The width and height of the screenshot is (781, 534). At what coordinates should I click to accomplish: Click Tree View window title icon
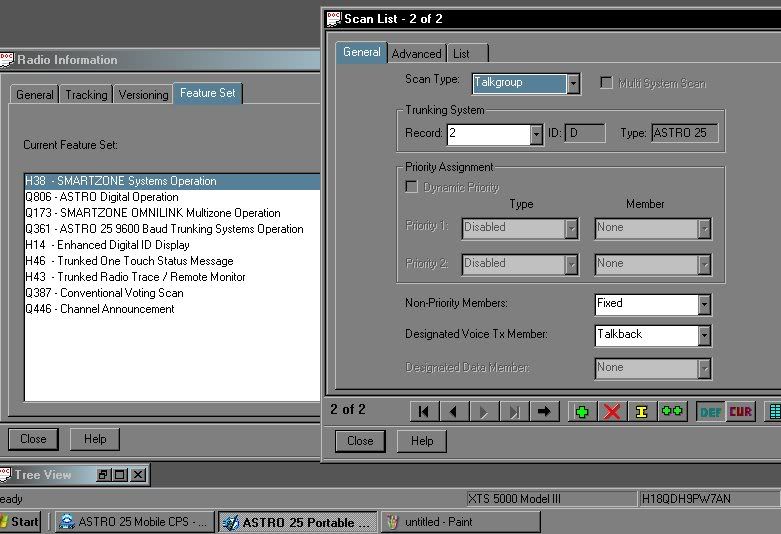point(5,474)
